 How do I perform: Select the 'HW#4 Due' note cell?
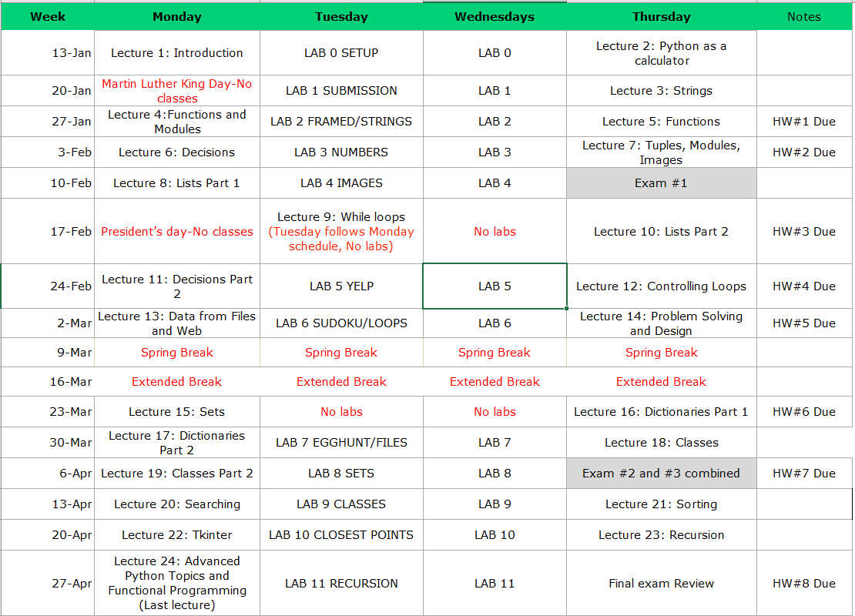[803, 286]
